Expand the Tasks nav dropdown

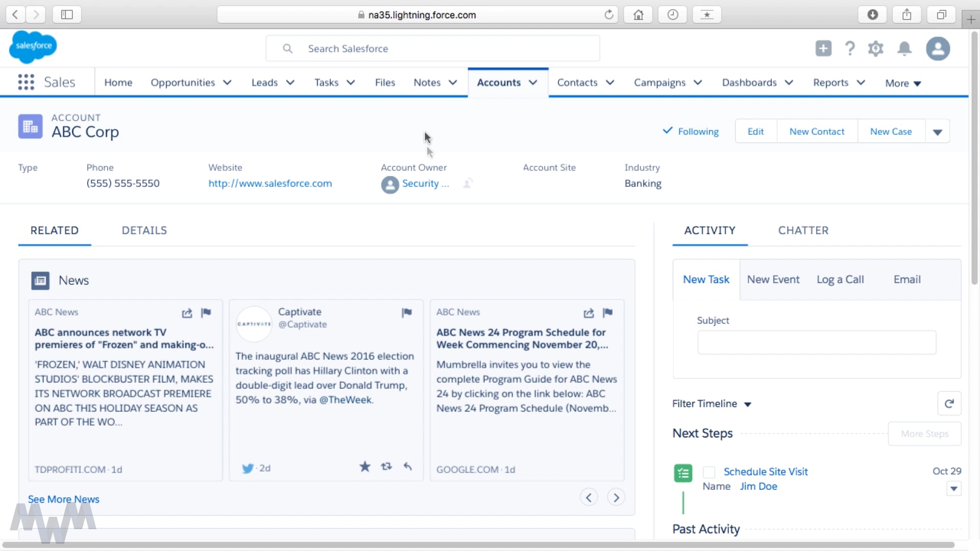pos(351,83)
